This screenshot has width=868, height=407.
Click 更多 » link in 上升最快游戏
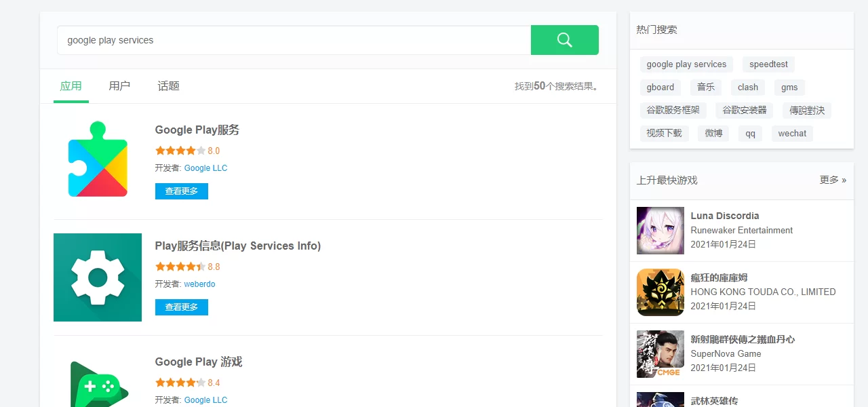pos(833,180)
